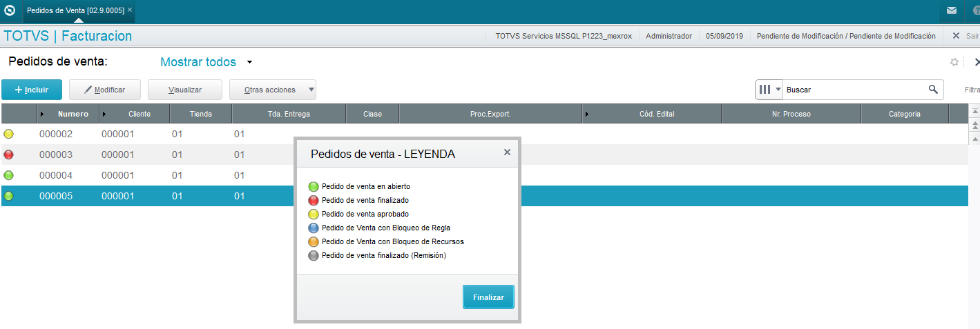Close the Pedidos de Venta tab with X

130,10
